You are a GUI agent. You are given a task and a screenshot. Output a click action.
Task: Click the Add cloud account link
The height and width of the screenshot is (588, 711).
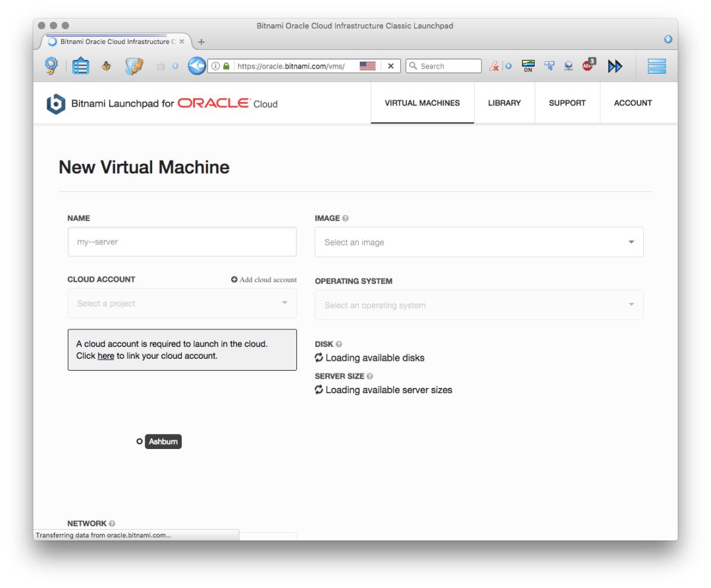tap(264, 280)
